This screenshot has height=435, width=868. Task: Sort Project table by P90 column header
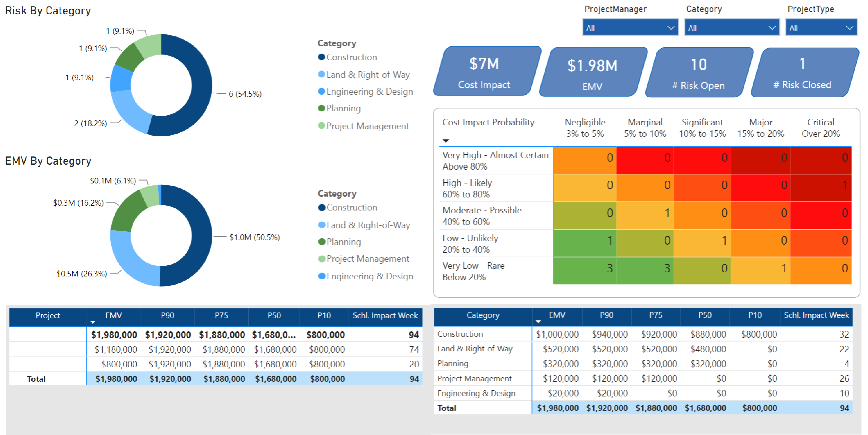point(167,316)
